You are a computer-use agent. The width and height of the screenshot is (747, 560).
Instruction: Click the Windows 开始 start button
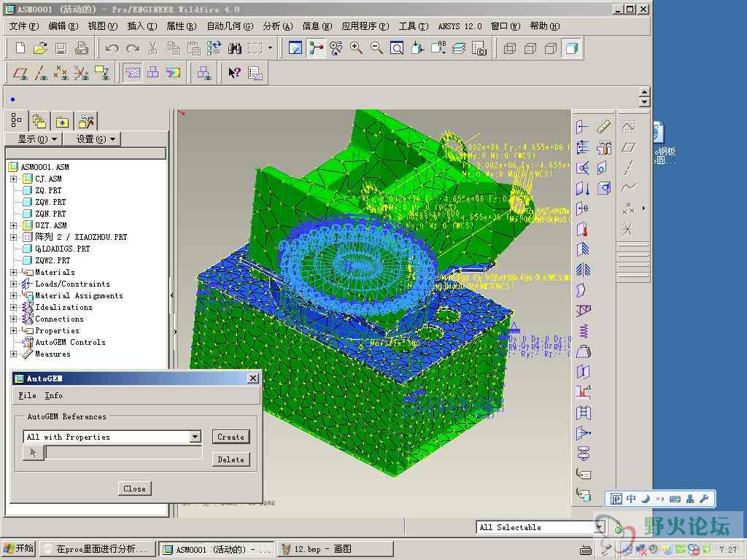19,548
